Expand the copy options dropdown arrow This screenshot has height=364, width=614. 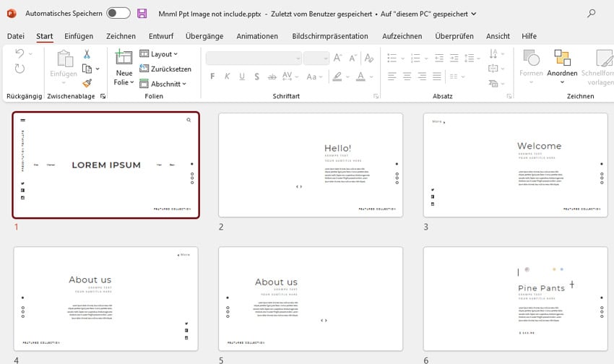[x=98, y=69]
